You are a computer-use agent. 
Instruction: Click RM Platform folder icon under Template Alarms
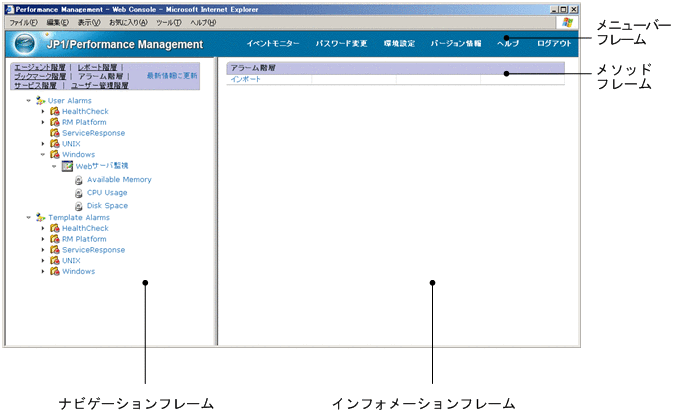pyautogui.click(x=55, y=239)
